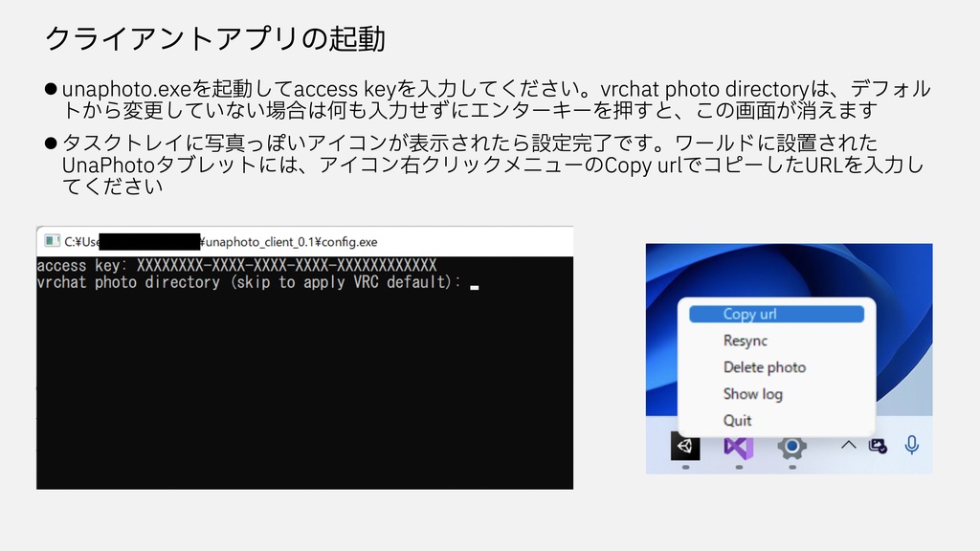
Task: Open Unity icon on the taskbar
Action: (x=685, y=446)
